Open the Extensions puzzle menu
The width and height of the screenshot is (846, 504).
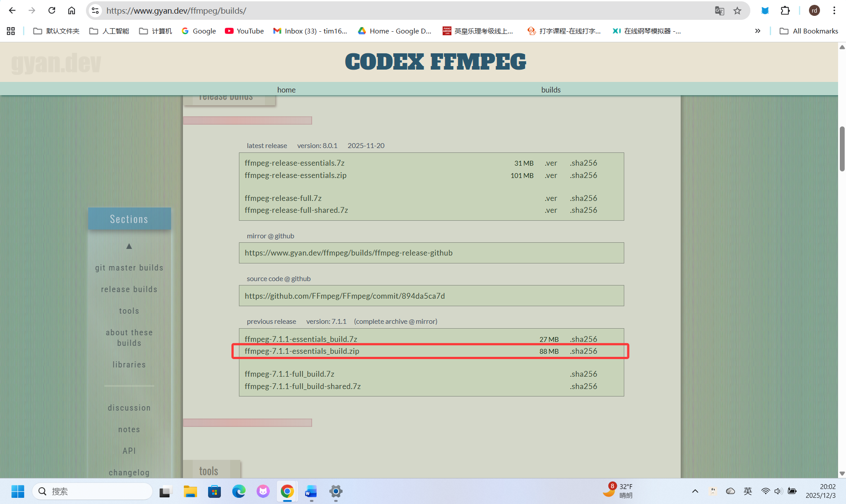tap(785, 11)
